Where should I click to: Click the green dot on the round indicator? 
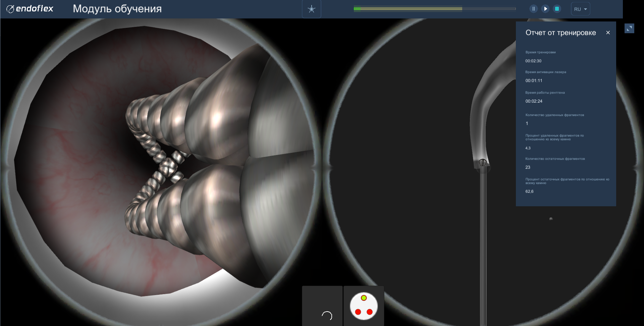[364, 298]
